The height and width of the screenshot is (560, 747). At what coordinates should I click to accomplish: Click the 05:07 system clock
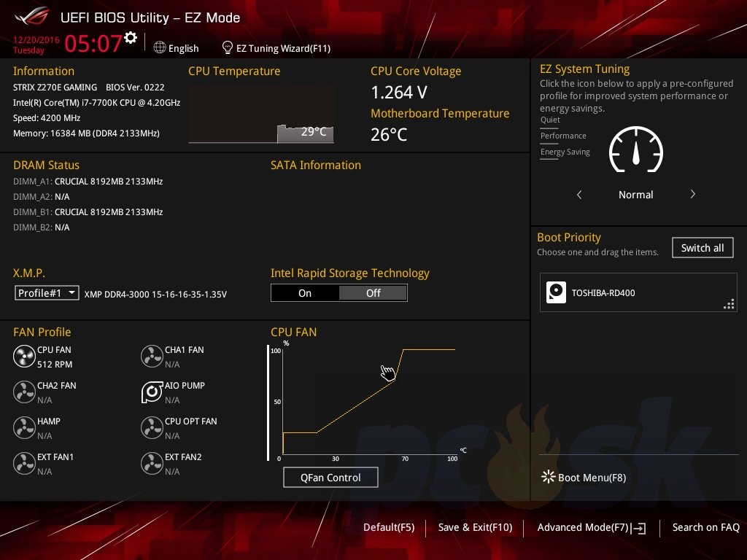coord(93,43)
